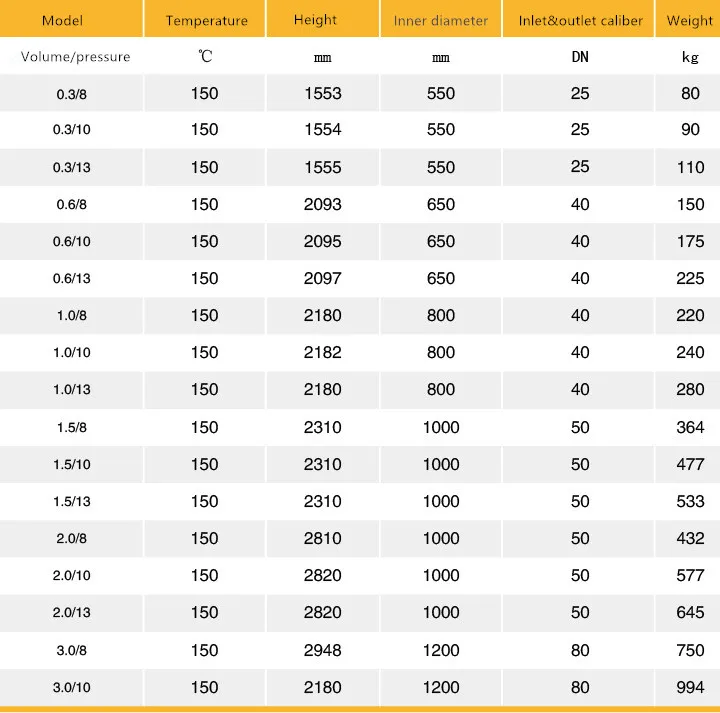Select the Weight column header
The image size is (720, 713).
point(689,21)
